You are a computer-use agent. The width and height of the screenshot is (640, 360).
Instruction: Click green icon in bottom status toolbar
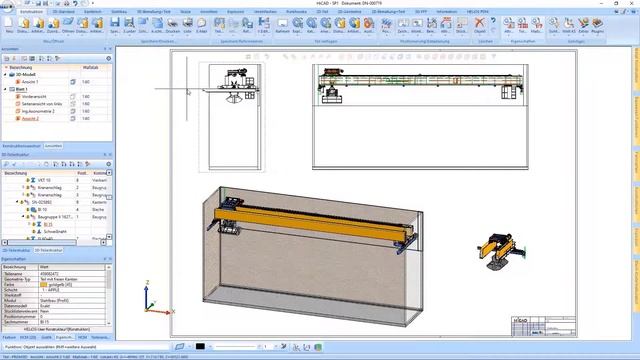pyautogui.click(x=318, y=347)
